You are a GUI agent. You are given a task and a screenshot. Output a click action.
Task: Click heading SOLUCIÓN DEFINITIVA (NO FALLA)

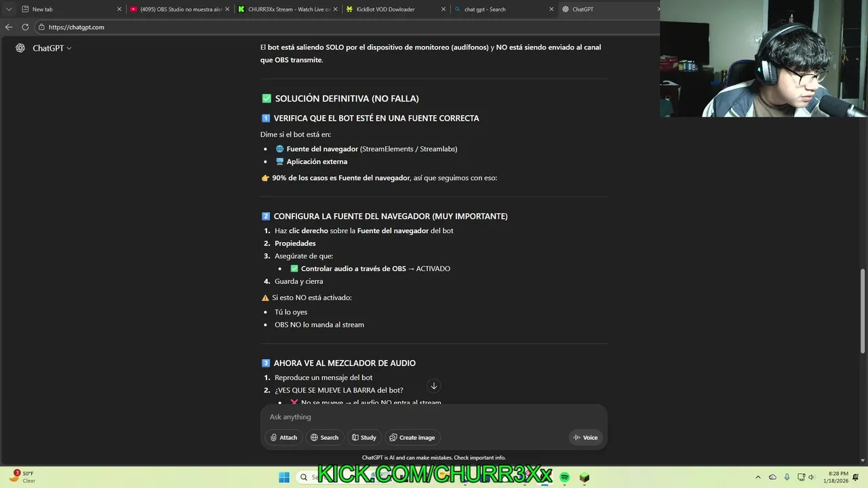tap(347, 99)
